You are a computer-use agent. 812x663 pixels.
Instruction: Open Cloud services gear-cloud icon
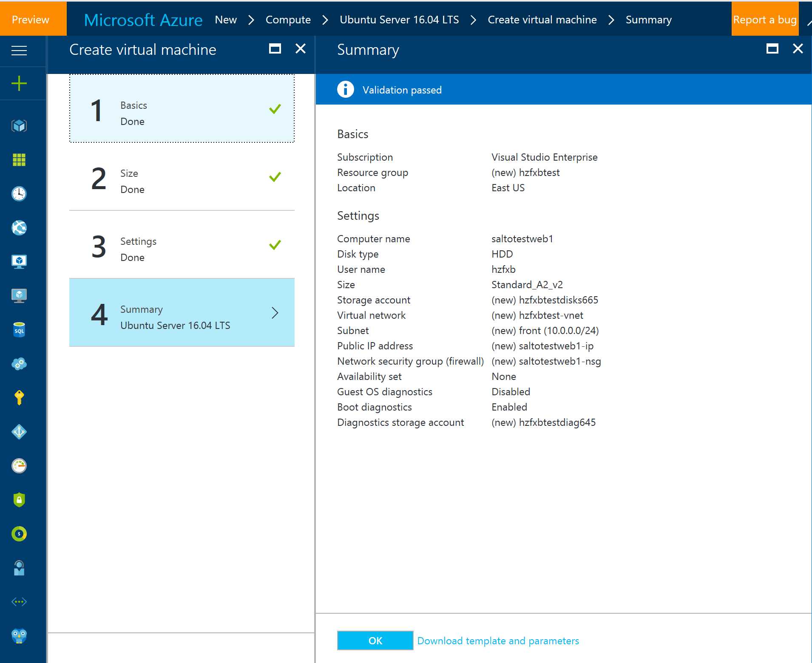coord(19,364)
